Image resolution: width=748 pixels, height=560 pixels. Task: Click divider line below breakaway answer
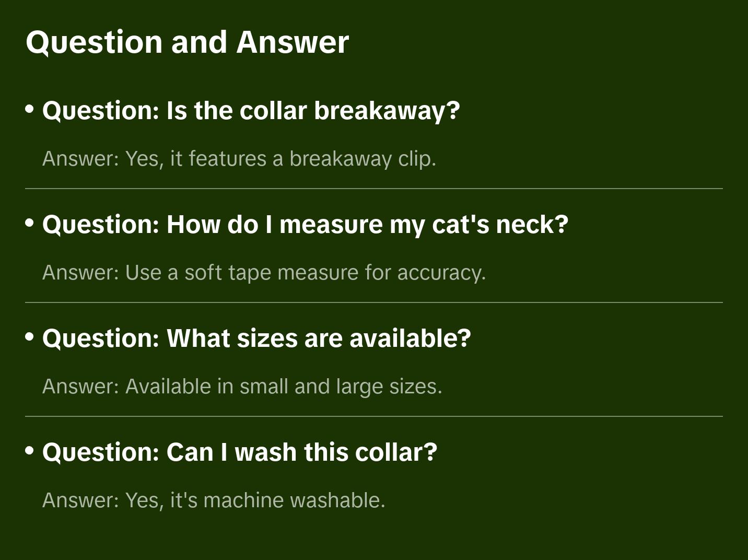[x=374, y=189]
